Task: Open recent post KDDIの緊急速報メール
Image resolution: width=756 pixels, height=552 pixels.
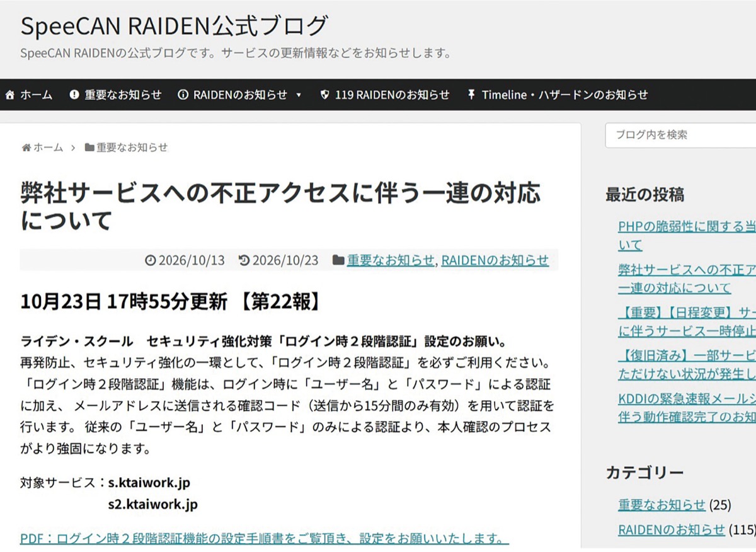Action: [687, 408]
